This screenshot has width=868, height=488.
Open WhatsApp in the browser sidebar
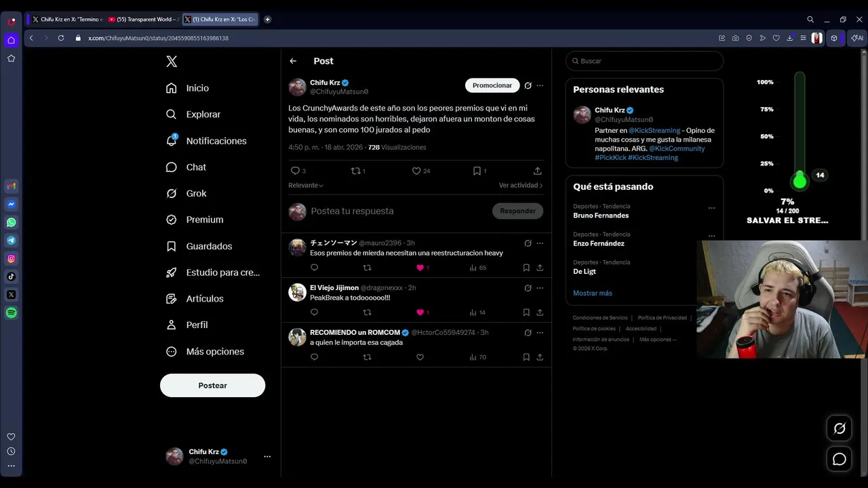click(x=12, y=222)
